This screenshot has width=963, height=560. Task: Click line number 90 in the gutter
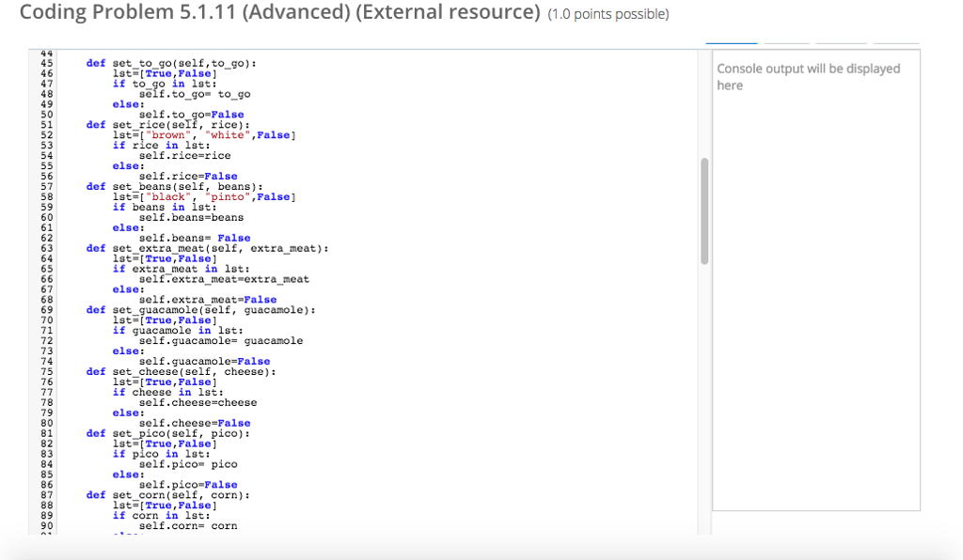(47, 526)
